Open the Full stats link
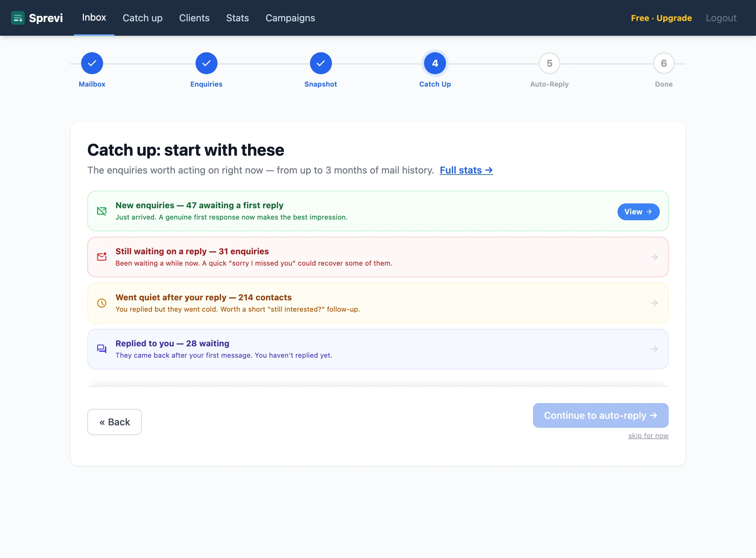Image resolution: width=756 pixels, height=558 pixels. coord(466,170)
